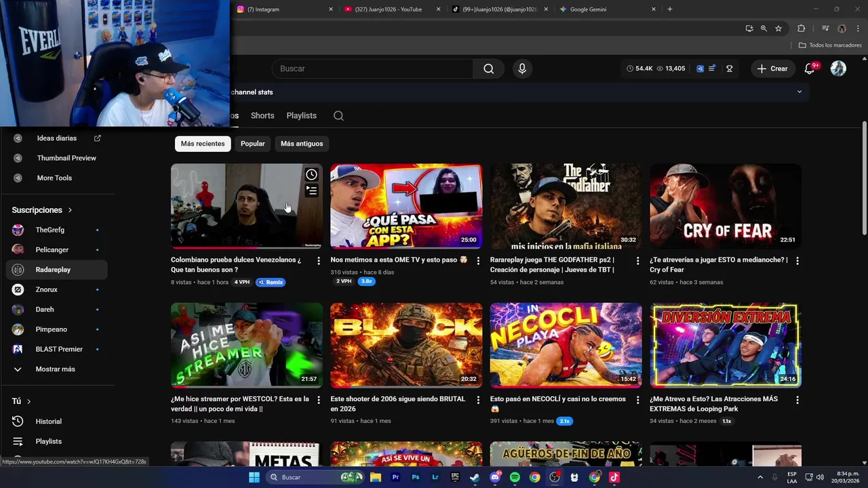Viewport: 868px width, 488px height.
Task: Bookmark this page with the star icon
Action: click(778, 28)
